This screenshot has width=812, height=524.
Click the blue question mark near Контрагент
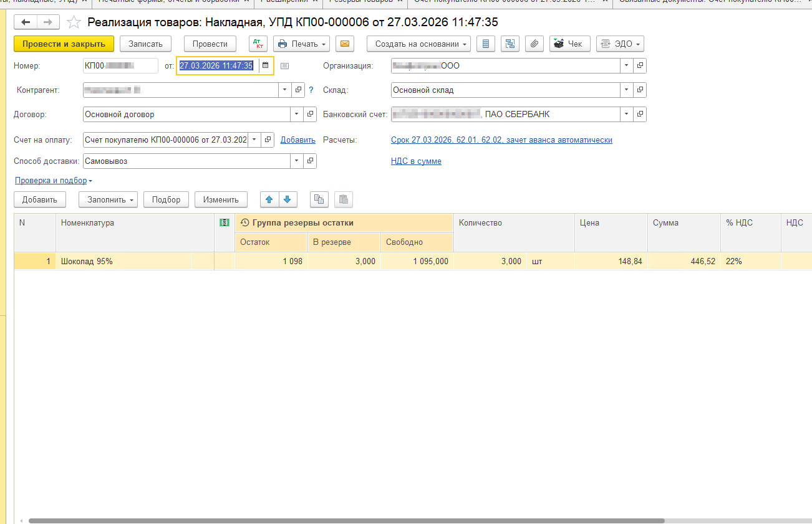tap(311, 90)
